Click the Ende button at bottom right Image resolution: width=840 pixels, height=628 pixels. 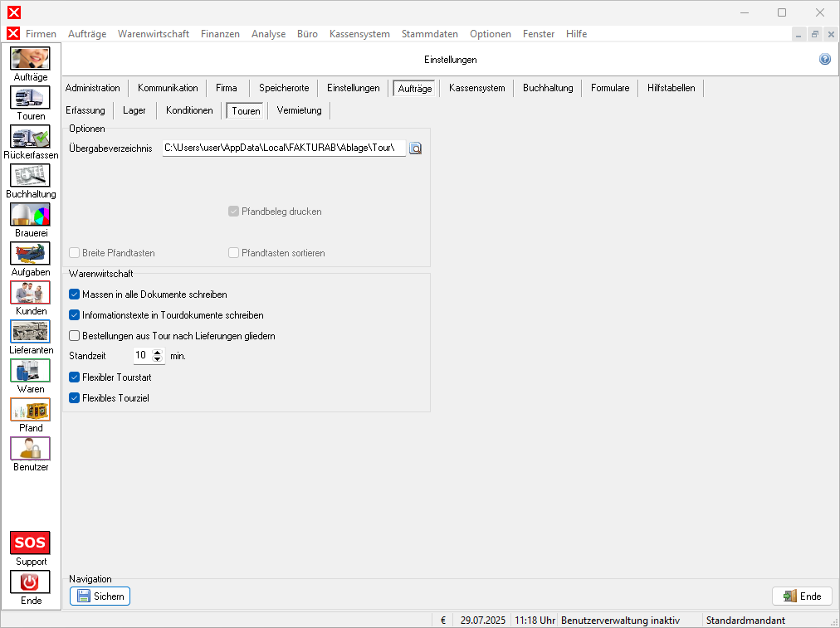pos(802,596)
